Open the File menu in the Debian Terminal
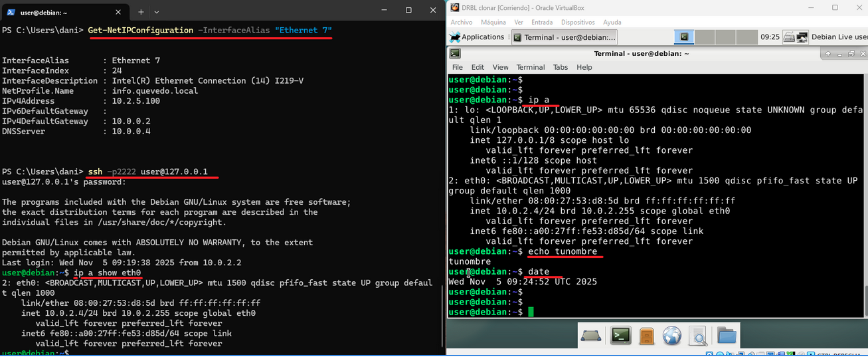This screenshot has width=868, height=357. pyautogui.click(x=458, y=67)
